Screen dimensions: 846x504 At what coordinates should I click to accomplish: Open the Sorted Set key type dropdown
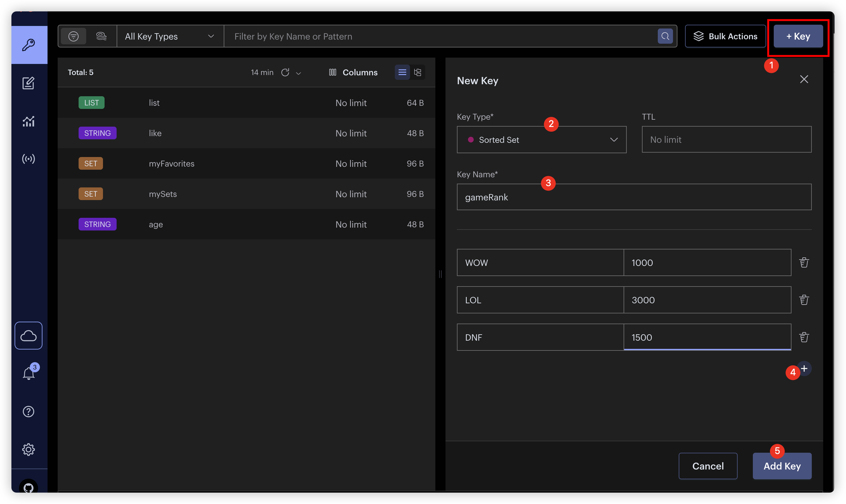[542, 140]
